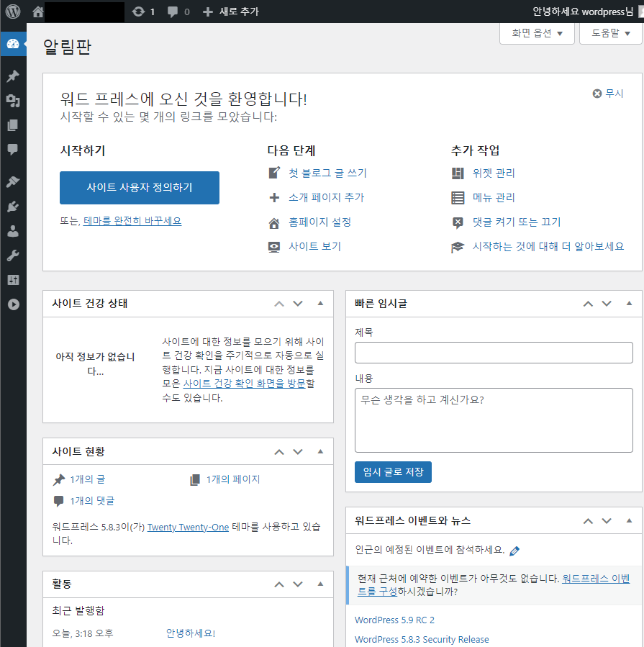Collapse the 활동 panel
The height and width of the screenshot is (647, 644).
[x=320, y=584]
